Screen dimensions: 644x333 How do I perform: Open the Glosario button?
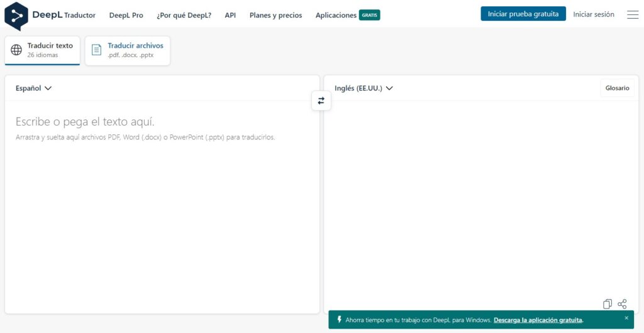pyautogui.click(x=618, y=88)
